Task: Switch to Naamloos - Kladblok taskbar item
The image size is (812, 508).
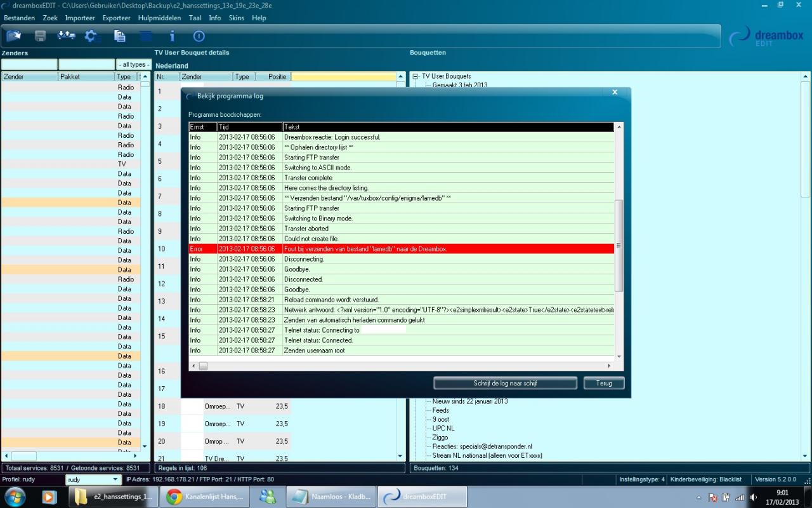Action: (x=331, y=497)
